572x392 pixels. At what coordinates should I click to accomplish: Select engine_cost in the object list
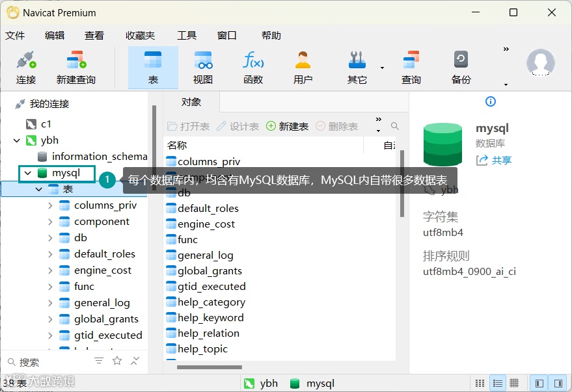tap(200, 224)
